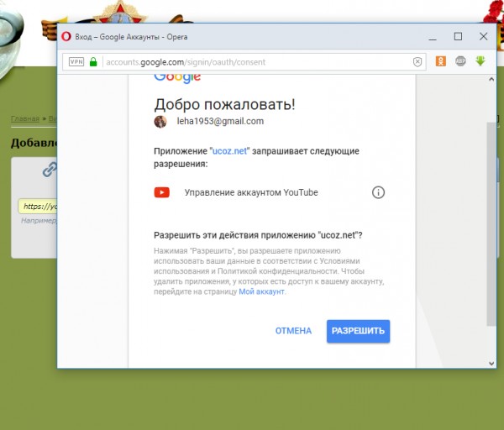Open the ABP Adblock Plus extension
Image resolution: width=504 pixels, height=430 pixels.
click(x=460, y=60)
